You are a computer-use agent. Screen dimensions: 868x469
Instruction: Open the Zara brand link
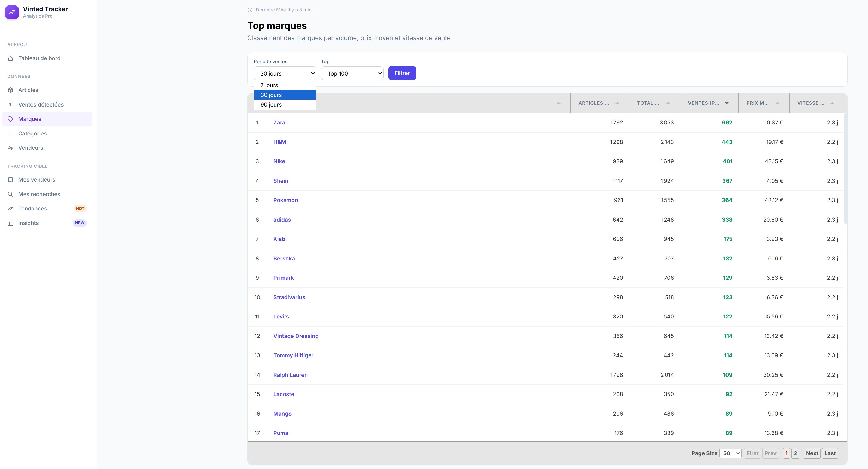279,123
